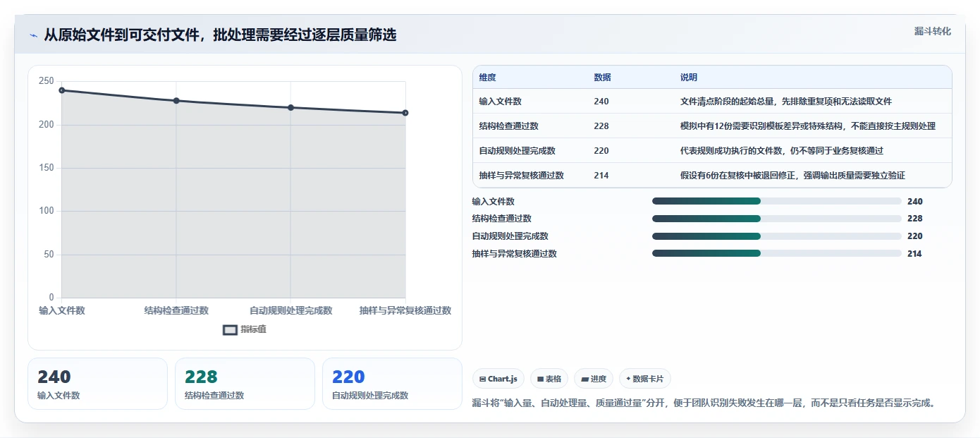Click the 表格 tag
The image size is (980, 438).
(549, 379)
